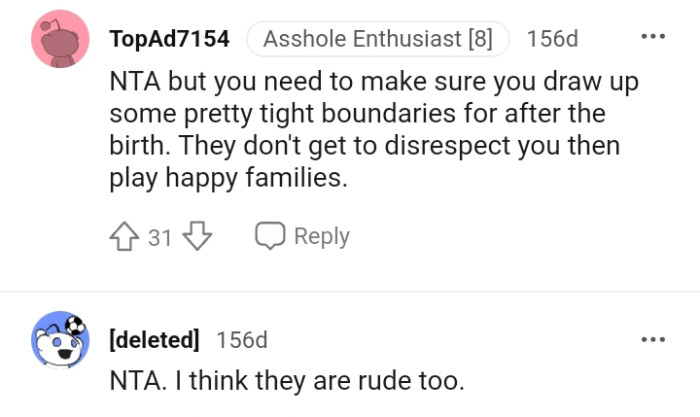Image resolution: width=700 pixels, height=417 pixels.
Task: Open more options for the deleted user's comment
Action: click(652, 339)
